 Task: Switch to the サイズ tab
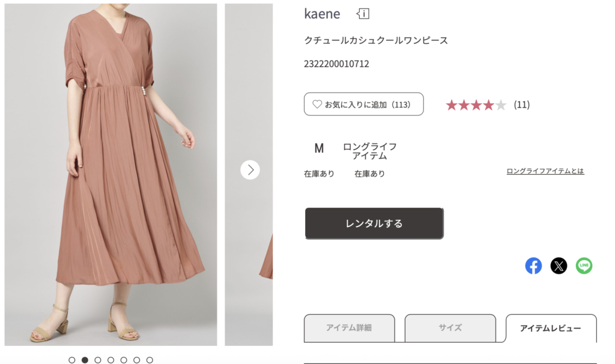click(450, 328)
